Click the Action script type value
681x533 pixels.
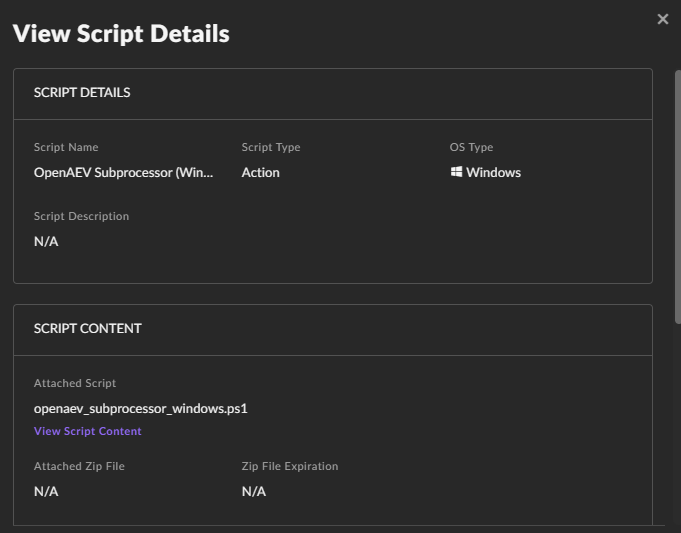[x=260, y=172]
